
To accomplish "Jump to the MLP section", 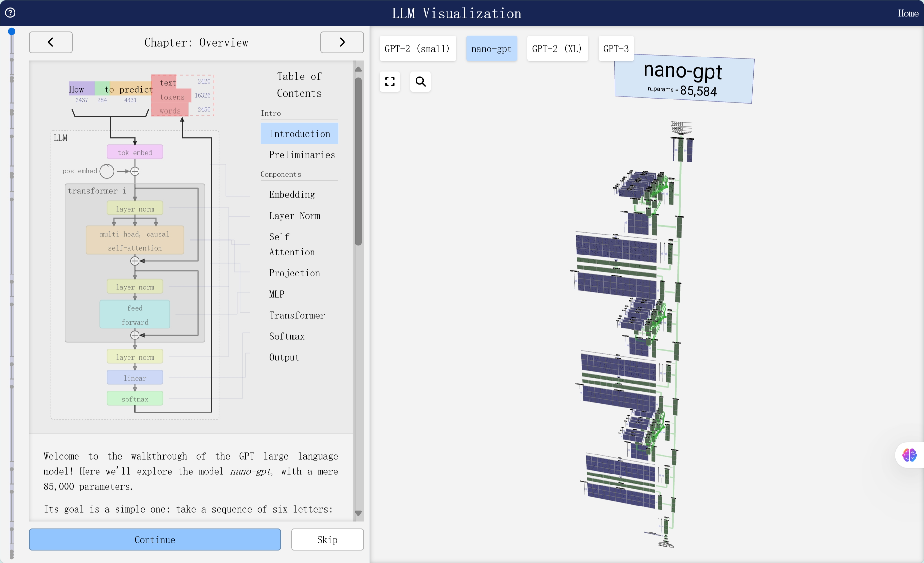I will [277, 294].
